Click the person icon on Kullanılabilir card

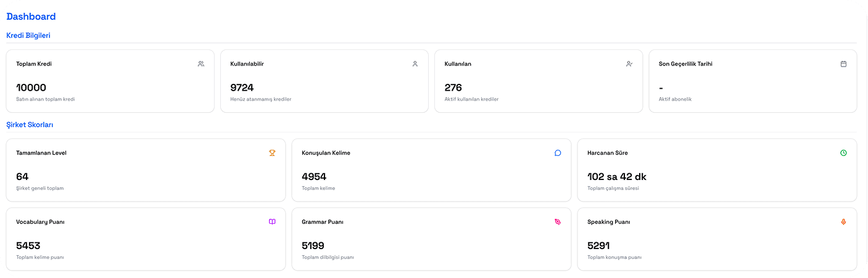(415, 63)
